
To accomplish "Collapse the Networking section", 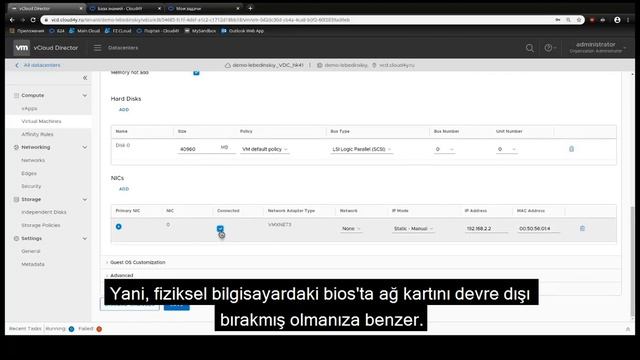I will tap(85, 147).
